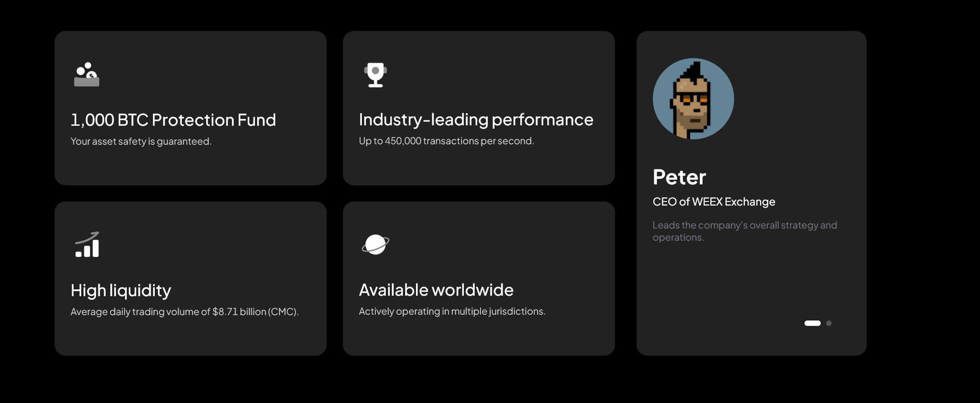This screenshot has width=980, height=403.
Task: Click the $8.71 billion trading volume text
Action: (185, 312)
